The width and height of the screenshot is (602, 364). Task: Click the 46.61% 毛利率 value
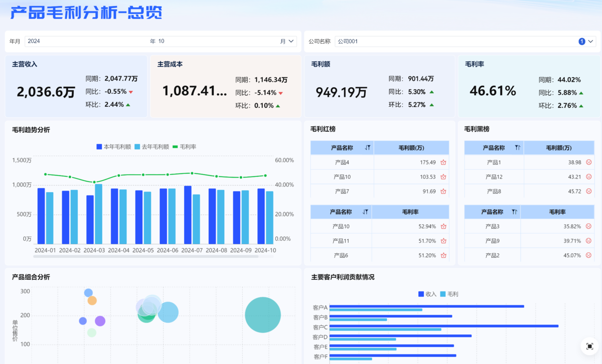coord(493,91)
